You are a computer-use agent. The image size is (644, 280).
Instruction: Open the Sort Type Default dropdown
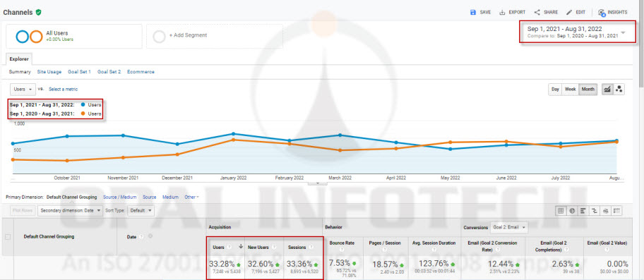click(141, 211)
